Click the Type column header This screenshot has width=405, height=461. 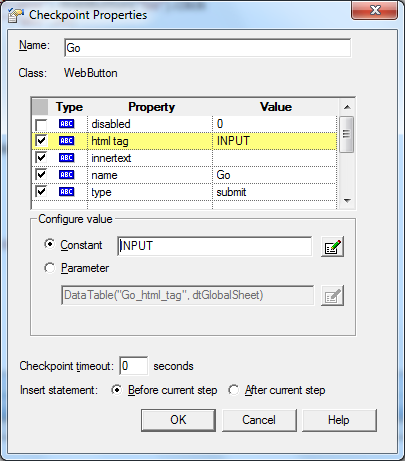69,107
